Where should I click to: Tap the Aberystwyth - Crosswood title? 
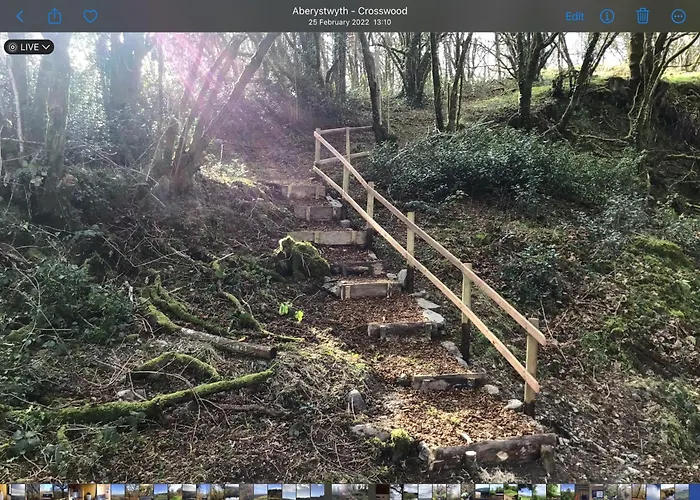pyautogui.click(x=350, y=11)
